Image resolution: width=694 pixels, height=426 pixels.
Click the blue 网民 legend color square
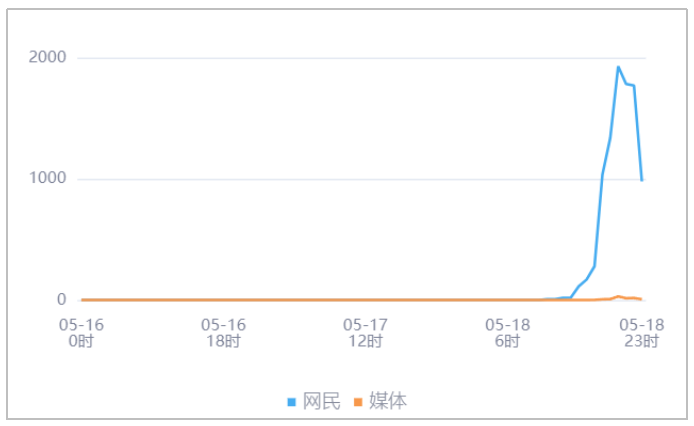[292, 402]
